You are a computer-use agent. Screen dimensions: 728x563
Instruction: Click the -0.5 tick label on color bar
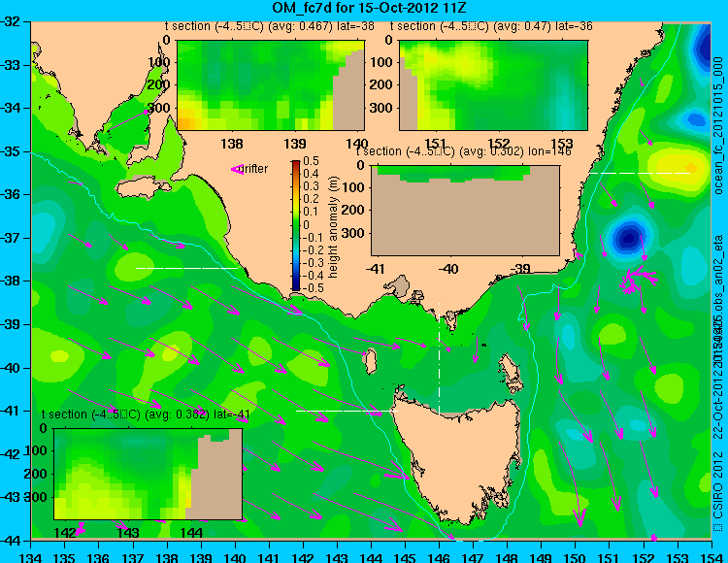pos(311,287)
